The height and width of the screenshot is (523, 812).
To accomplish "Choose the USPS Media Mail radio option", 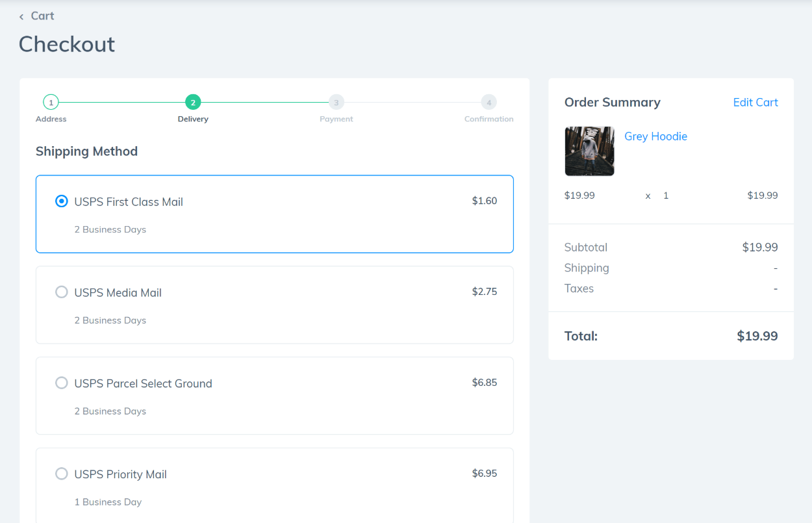I will point(62,292).
